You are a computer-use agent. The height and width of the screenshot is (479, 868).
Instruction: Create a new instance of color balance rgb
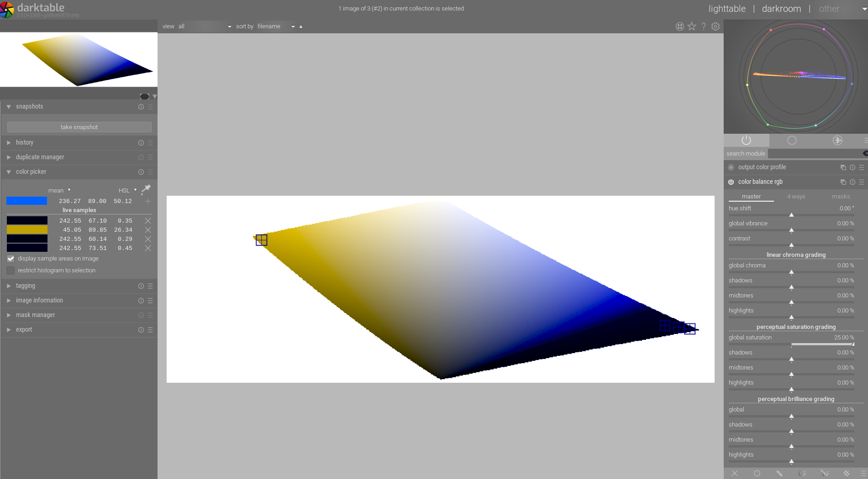(843, 182)
